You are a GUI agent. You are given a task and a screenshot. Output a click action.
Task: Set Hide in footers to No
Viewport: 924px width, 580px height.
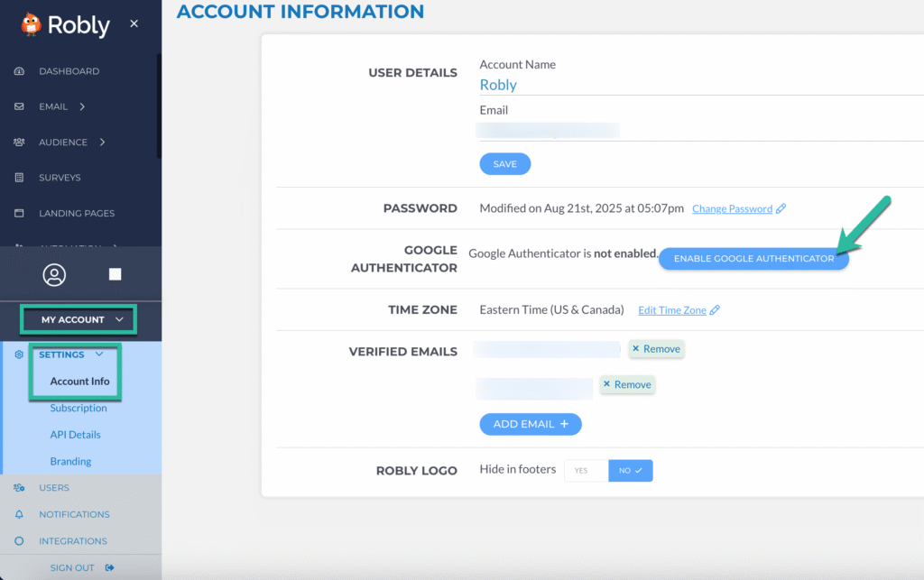[631, 471]
